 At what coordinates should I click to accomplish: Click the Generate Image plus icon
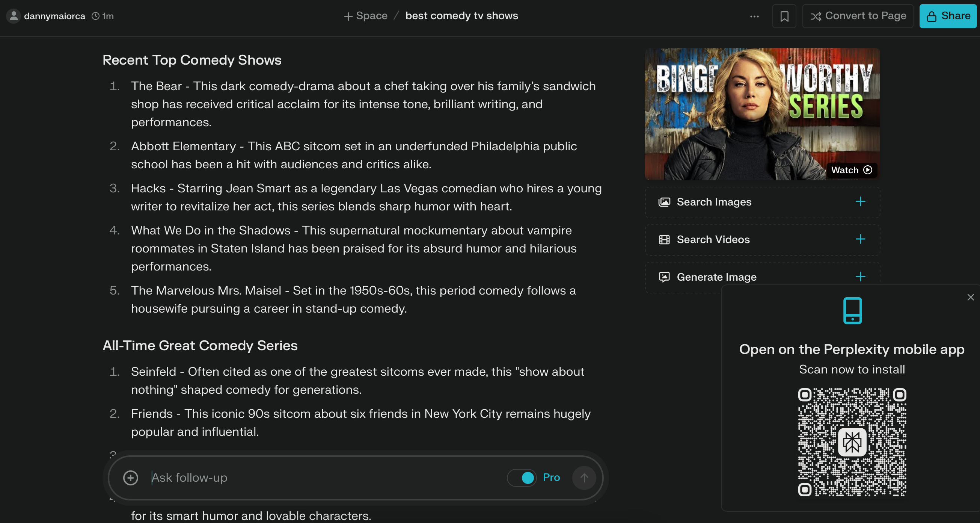click(861, 277)
